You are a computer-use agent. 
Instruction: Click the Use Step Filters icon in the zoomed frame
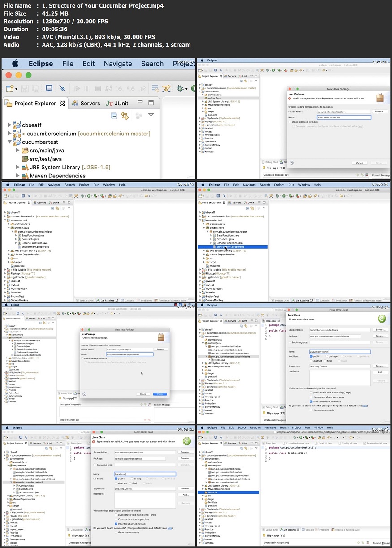[x=166, y=88]
